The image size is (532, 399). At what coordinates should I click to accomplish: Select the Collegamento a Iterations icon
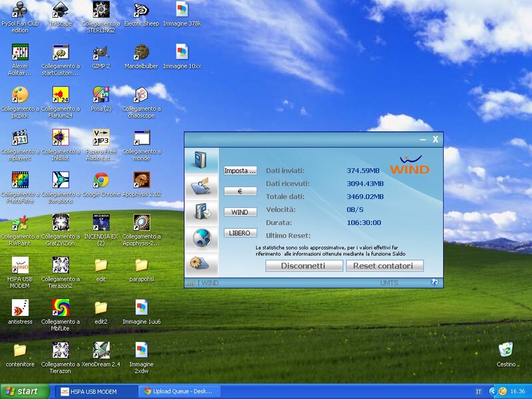coord(61,188)
